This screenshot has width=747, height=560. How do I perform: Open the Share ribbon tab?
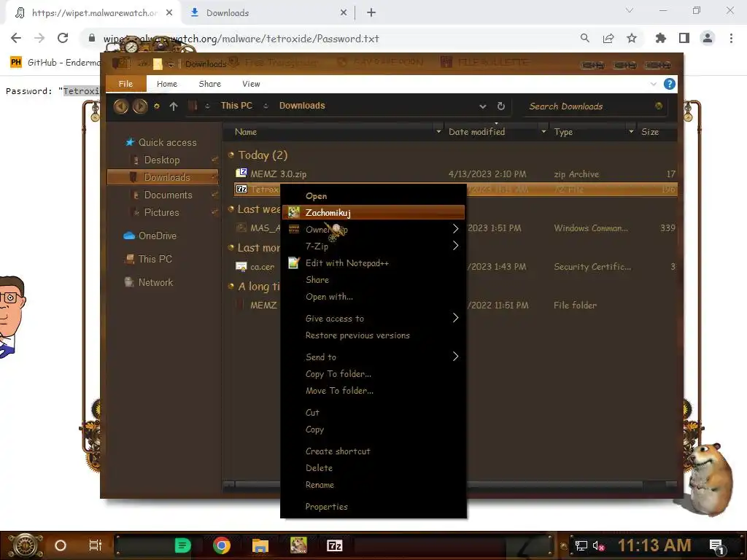tap(209, 84)
